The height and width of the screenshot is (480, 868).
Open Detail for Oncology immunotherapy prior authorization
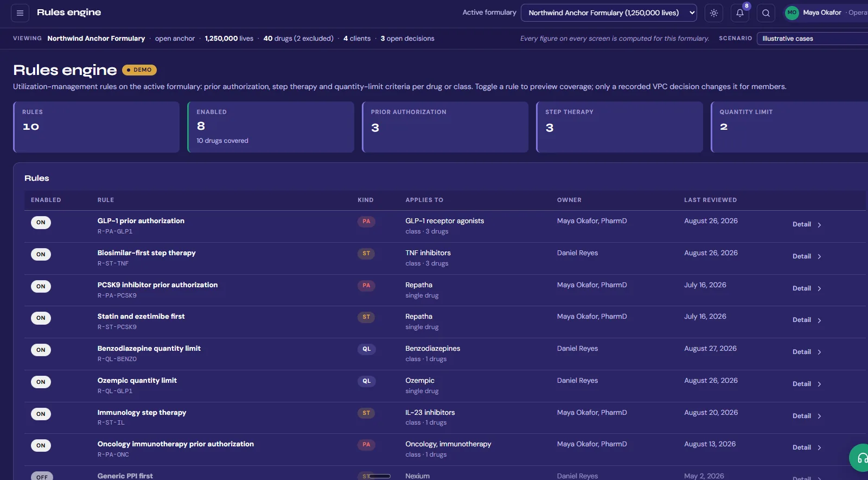807,448
